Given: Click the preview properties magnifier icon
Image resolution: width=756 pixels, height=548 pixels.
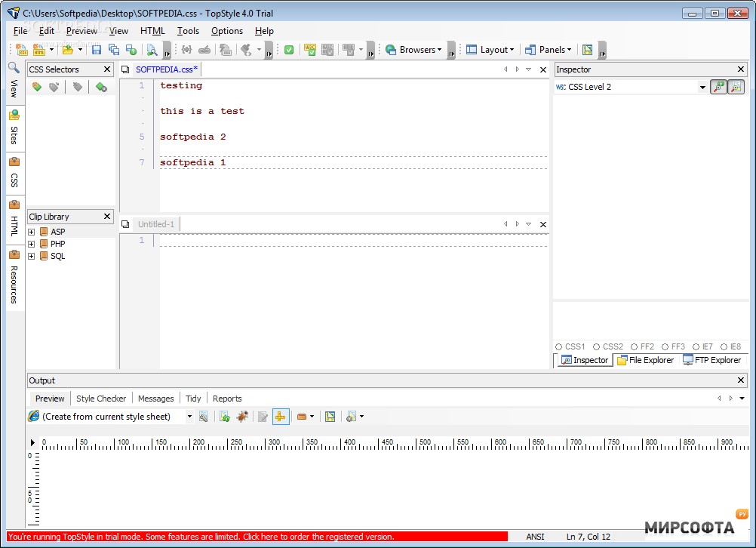Looking at the screenshot, I should coord(204,417).
